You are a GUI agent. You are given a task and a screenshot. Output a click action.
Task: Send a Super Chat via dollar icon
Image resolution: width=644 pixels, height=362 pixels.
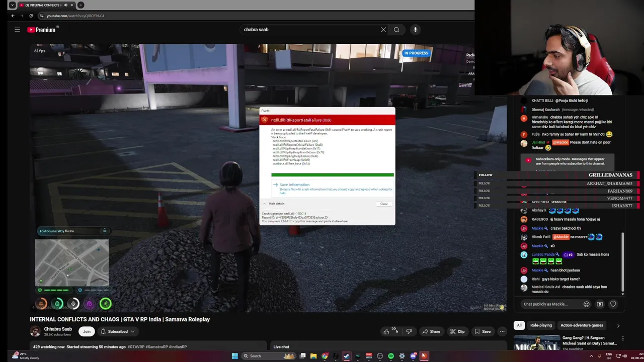tap(600, 304)
